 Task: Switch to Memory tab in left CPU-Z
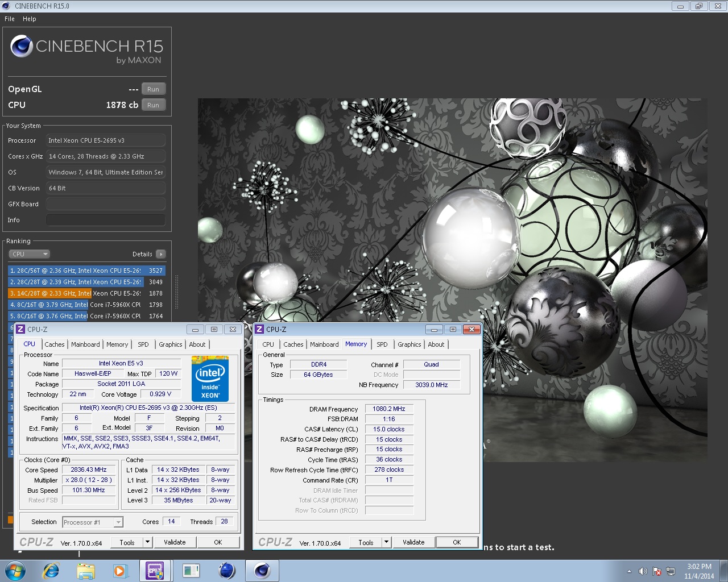(117, 344)
